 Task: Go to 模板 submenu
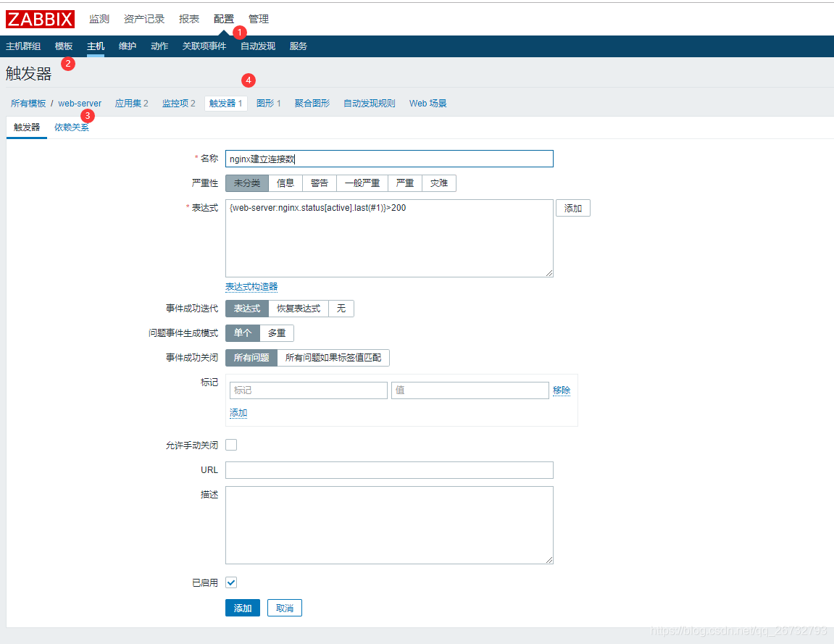[x=64, y=46]
